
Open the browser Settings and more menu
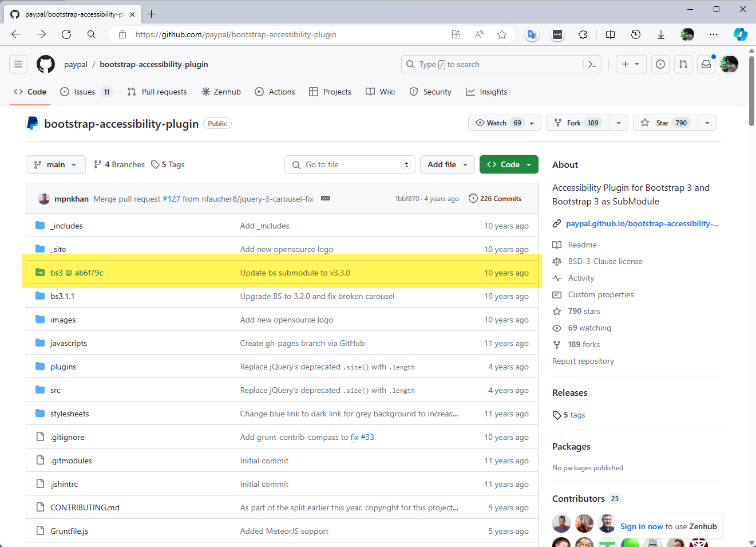pos(713,34)
